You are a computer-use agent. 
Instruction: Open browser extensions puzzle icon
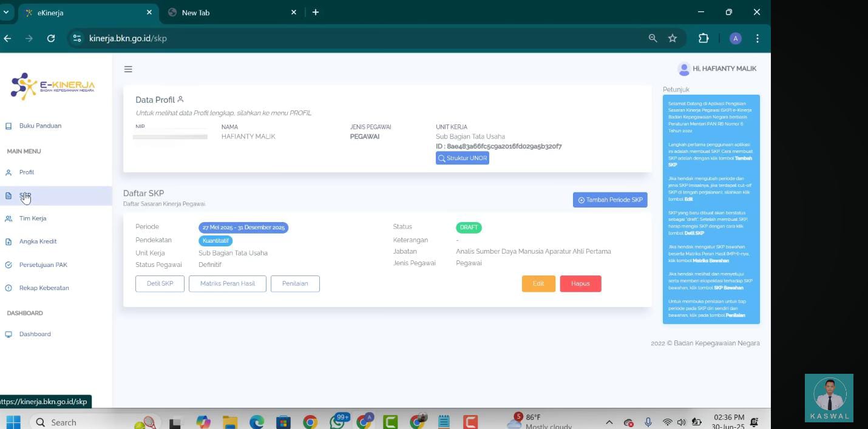(704, 38)
